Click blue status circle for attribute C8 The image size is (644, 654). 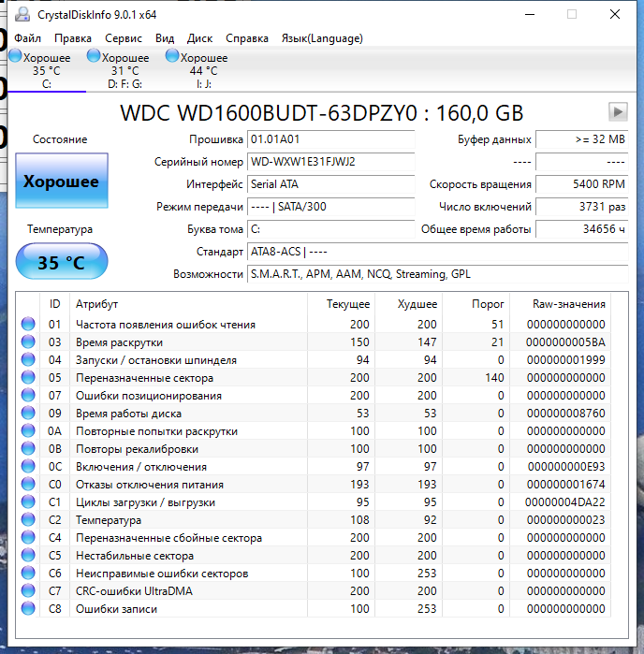(28, 609)
